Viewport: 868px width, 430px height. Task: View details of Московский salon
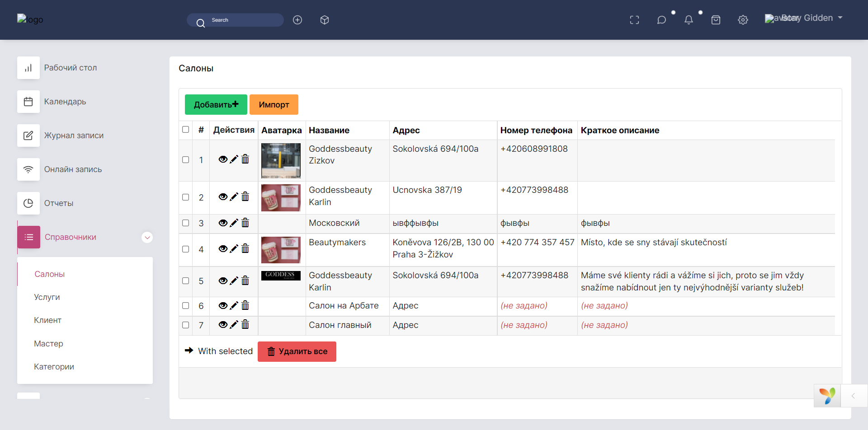[x=223, y=223]
